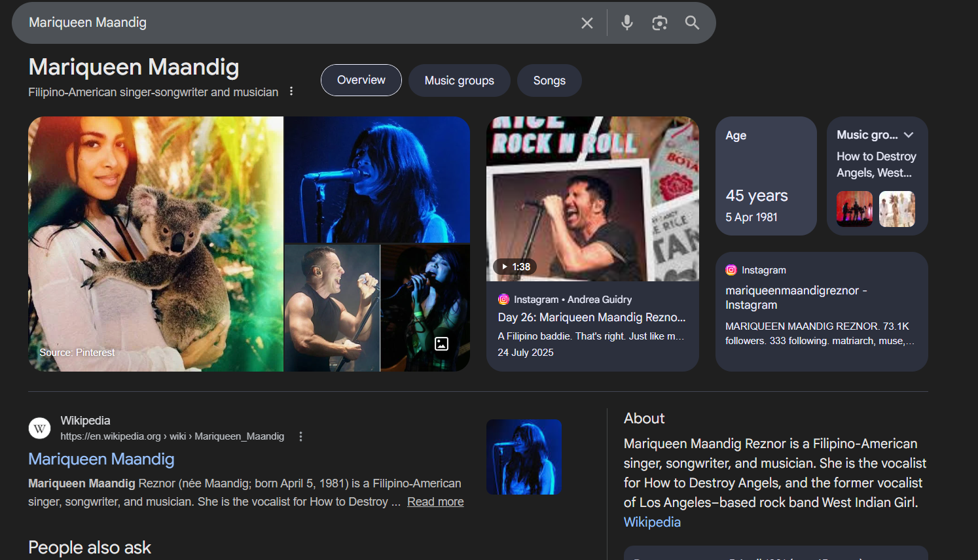Viewport: 978px width, 560px height.
Task: Click the 5 Apr 1981 birth date
Action: pyautogui.click(x=752, y=217)
